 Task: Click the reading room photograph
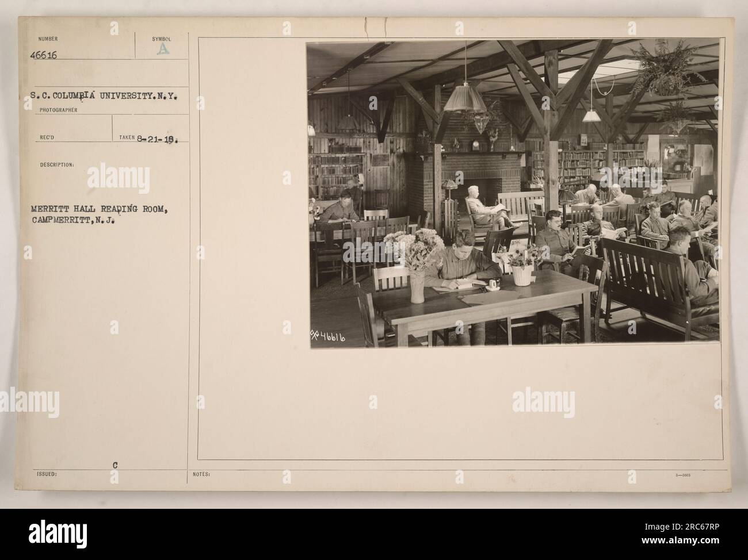click(x=513, y=193)
